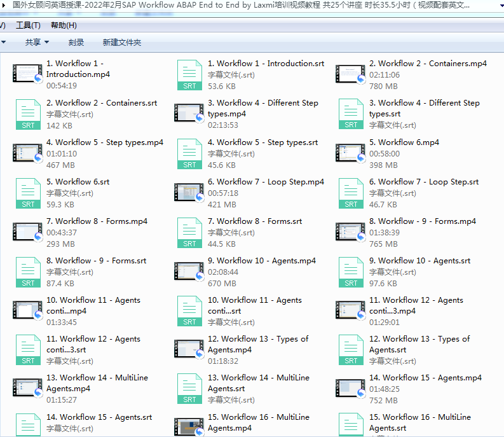The height and width of the screenshot is (437, 504).
Task: Select SRT icon for 12. Workflow 13 - Types of Agents.srt
Action: click(351, 350)
